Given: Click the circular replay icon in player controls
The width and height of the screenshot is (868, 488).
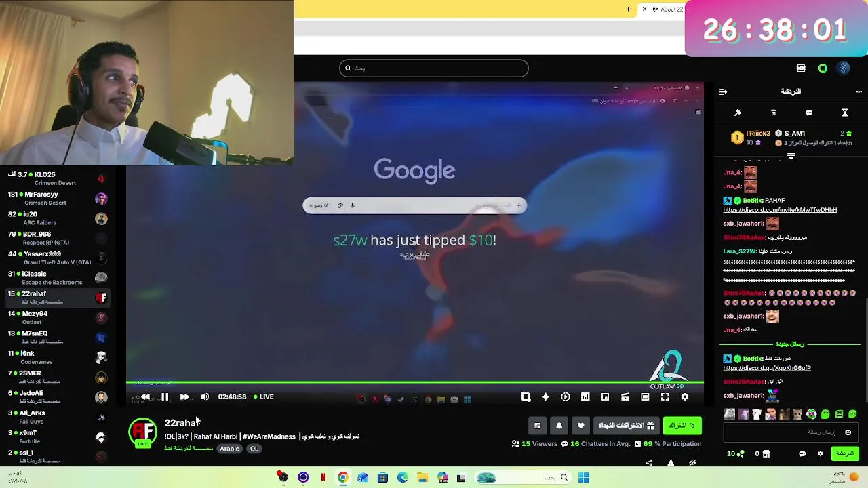Looking at the screenshot, I should click(x=566, y=397).
